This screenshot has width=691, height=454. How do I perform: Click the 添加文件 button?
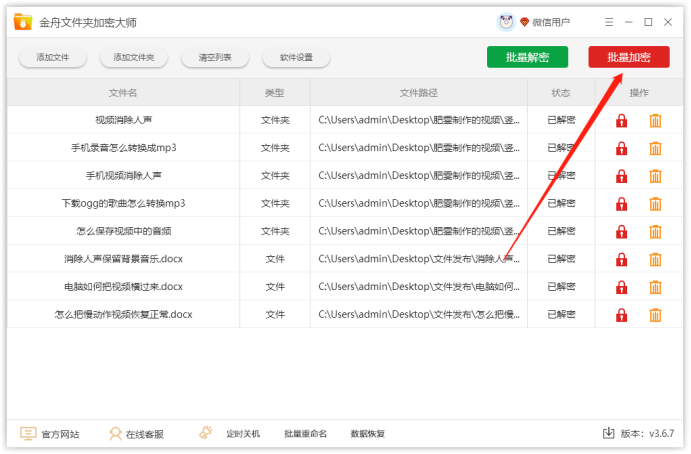pos(52,58)
